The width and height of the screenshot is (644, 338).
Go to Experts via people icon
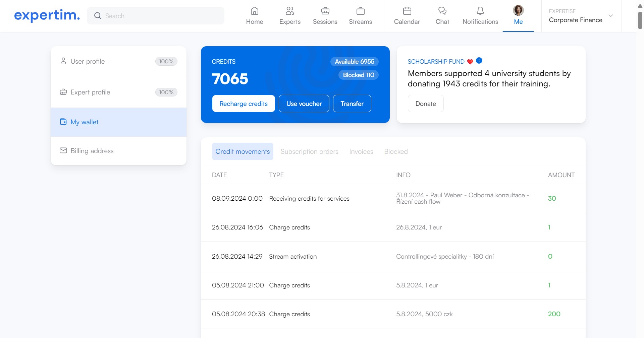click(290, 11)
